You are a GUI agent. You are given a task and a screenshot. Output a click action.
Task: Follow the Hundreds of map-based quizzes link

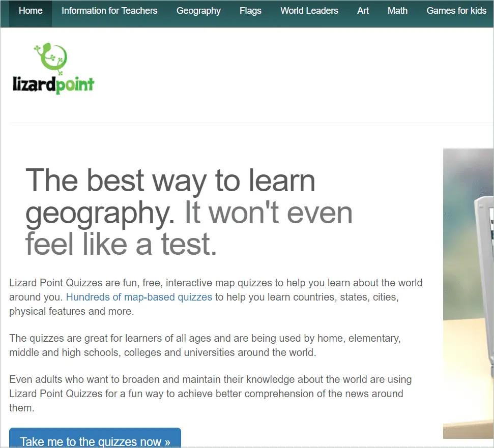[139, 297]
